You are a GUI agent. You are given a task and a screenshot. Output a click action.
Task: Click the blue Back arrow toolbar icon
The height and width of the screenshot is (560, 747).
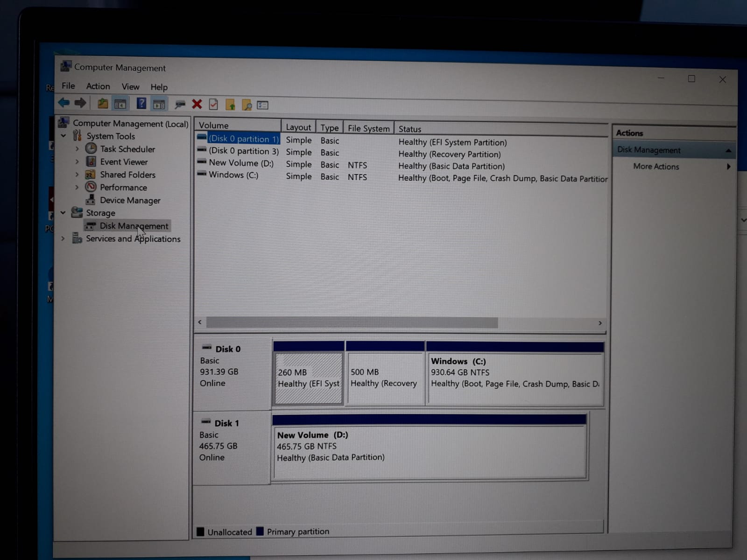(64, 102)
